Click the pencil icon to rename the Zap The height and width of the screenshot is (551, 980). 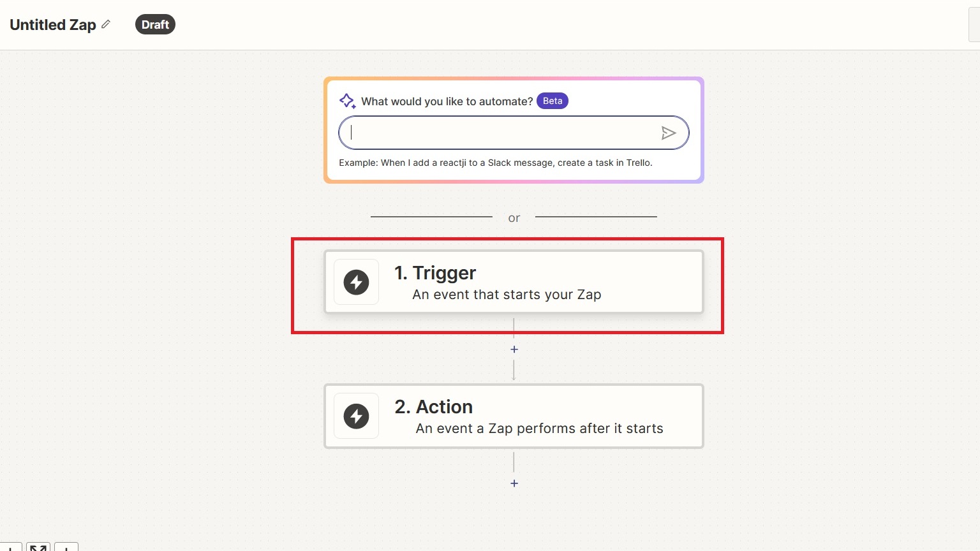[x=106, y=24]
